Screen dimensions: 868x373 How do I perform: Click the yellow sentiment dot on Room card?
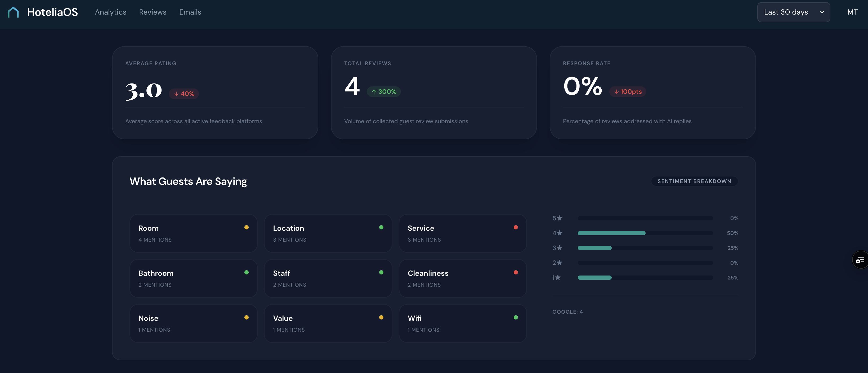(x=246, y=227)
